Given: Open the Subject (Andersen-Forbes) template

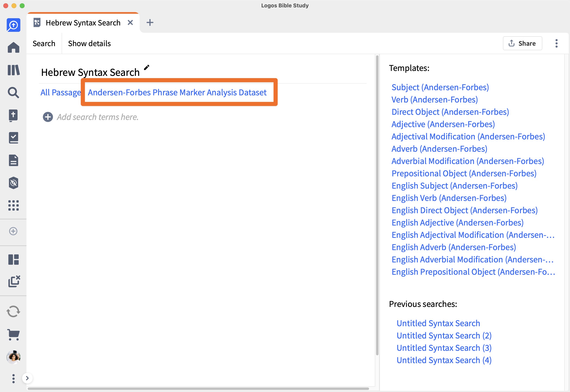Looking at the screenshot, I should pos(440,87).
